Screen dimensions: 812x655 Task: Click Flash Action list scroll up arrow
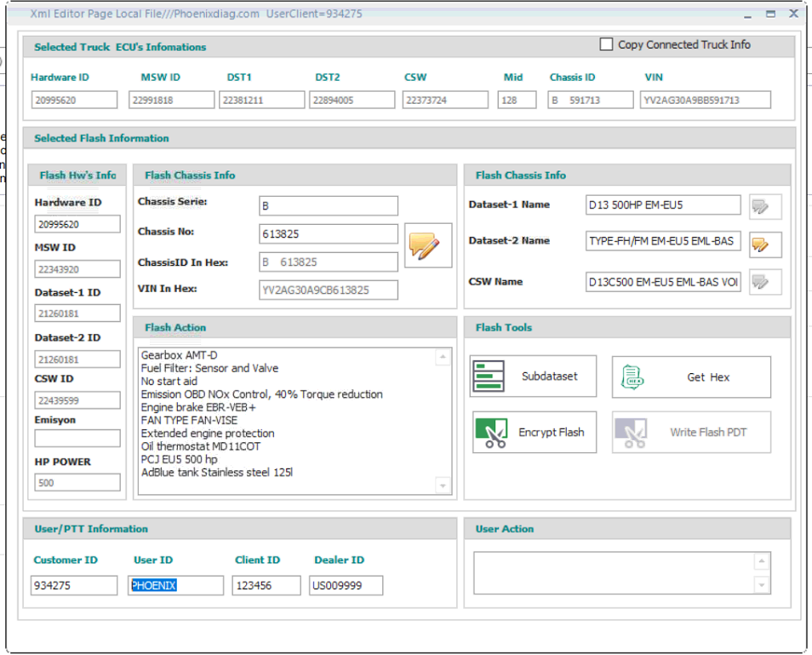click(443, 357)
